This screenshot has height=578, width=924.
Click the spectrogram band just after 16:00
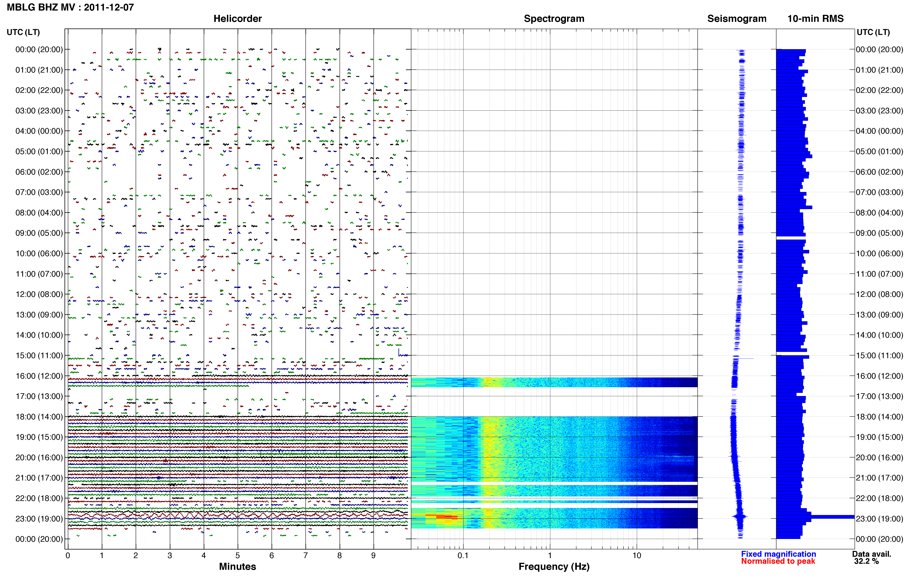(x=554, y=382)
